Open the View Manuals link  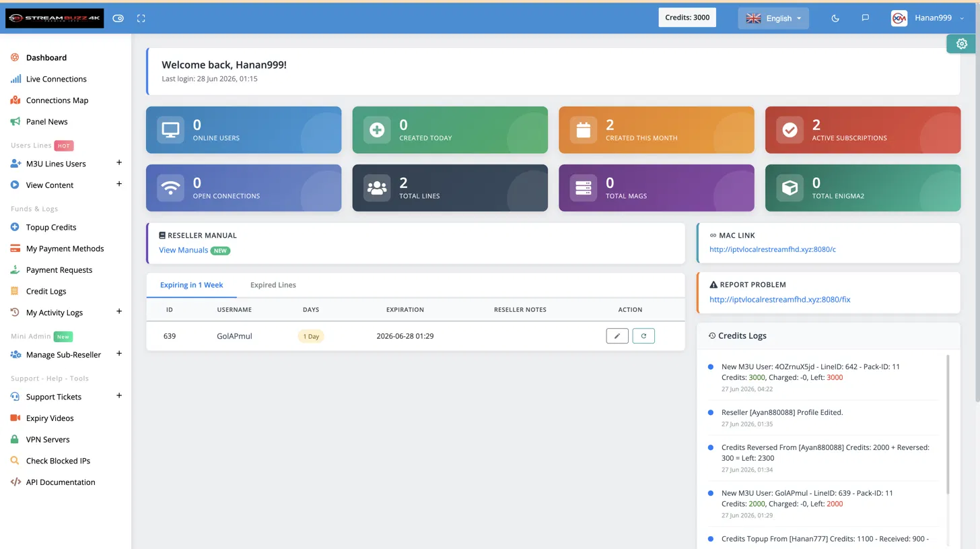(x=183, y=250)
